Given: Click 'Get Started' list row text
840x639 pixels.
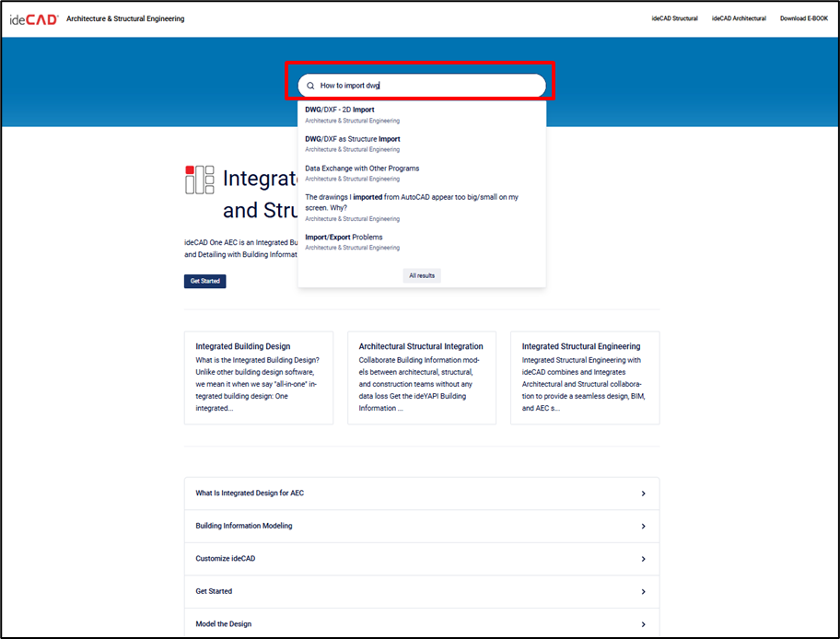Looking at the screenshot, I should click(214, 591).
